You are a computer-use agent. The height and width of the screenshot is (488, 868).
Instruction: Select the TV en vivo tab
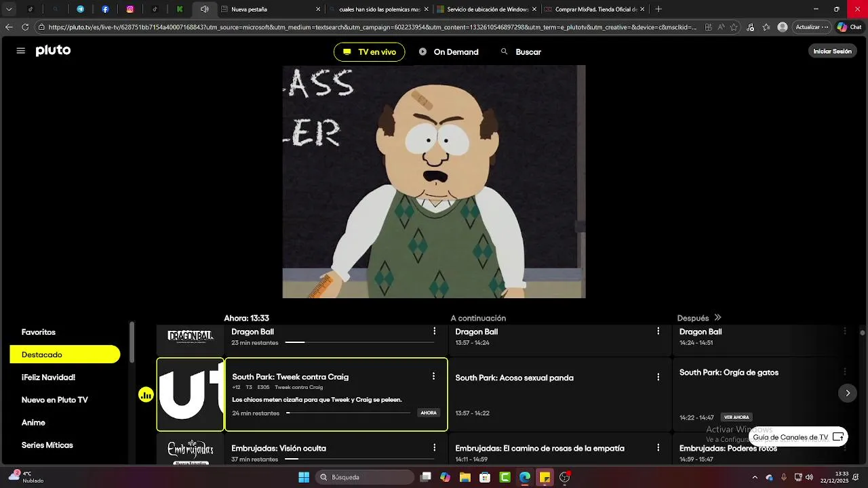(x=370, y=52)
